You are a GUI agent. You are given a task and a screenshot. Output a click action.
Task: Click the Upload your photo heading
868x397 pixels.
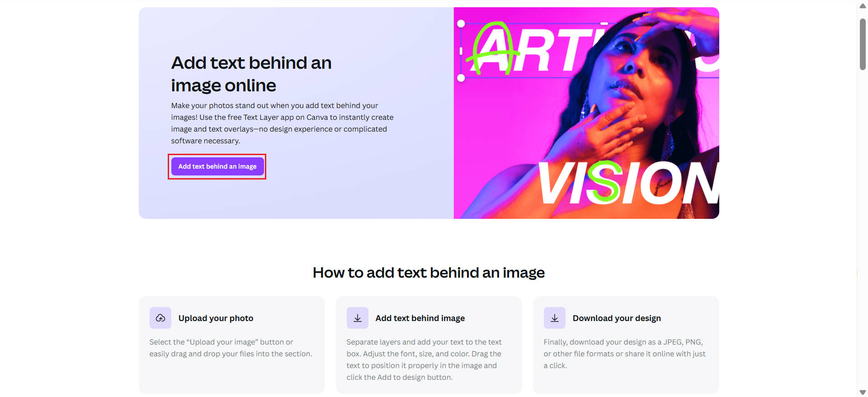[x=216, y=318]
